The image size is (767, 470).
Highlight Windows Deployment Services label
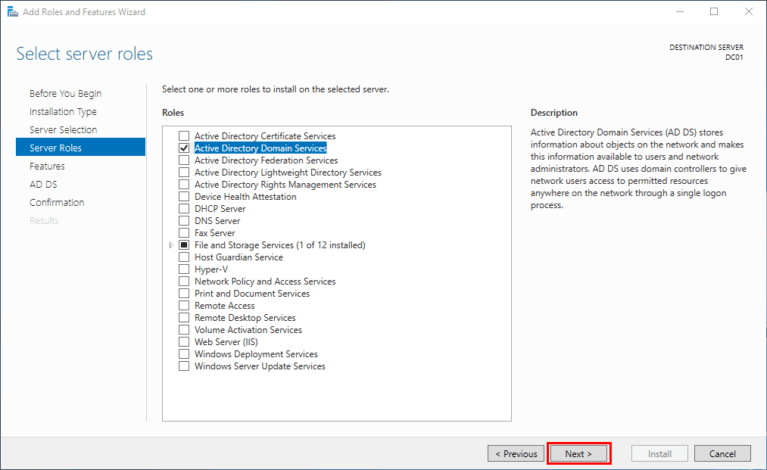coord(256,354)
